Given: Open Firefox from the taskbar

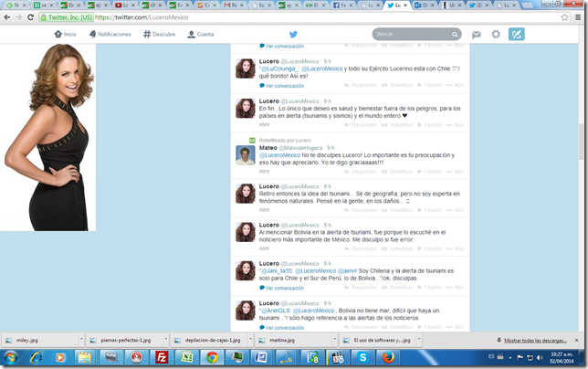Looking at the screenshot, I should click(388, 357).
